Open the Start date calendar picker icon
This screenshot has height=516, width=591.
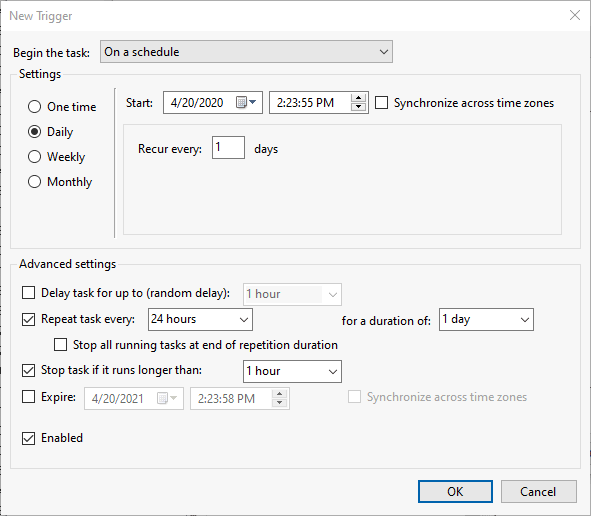(246, 102)
